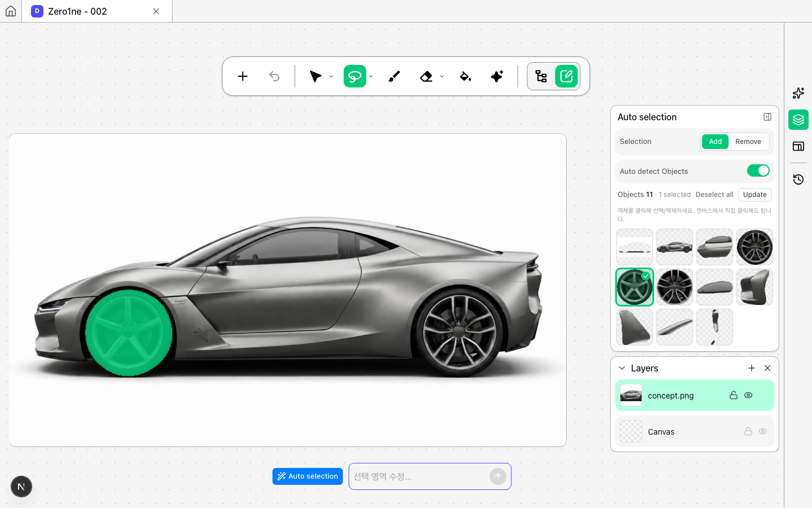Collapse the Layers panel chevron
This screenshot has width=812, height=508.
click(x=622, y=368)
